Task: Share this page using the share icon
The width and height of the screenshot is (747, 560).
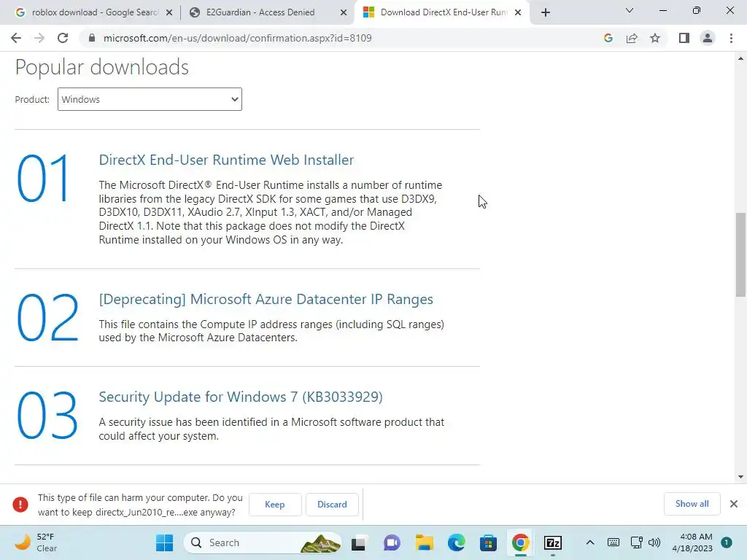Action: (x=632, y=38)
